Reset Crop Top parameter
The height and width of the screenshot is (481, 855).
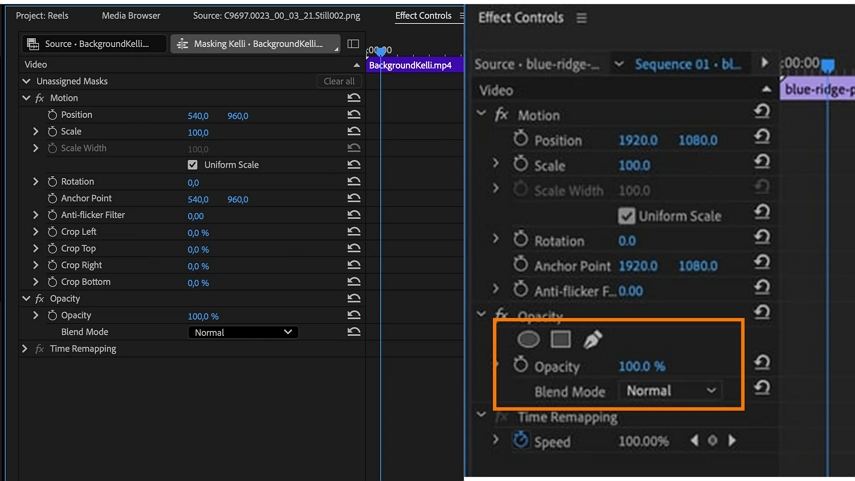click(x=354, y=249)
